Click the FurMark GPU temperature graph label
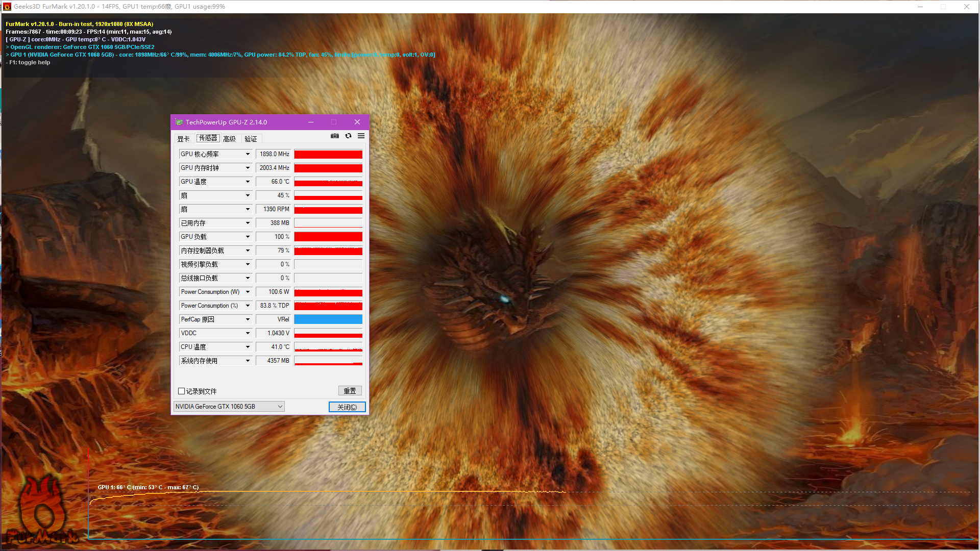980x551 pixels. click(x=148, y=487)
